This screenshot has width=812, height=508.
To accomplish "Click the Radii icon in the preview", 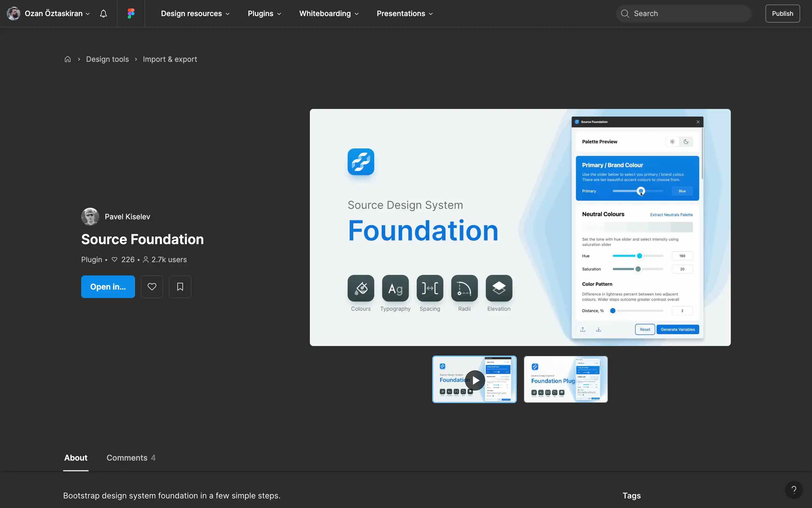I will click(x=464, y=288).
